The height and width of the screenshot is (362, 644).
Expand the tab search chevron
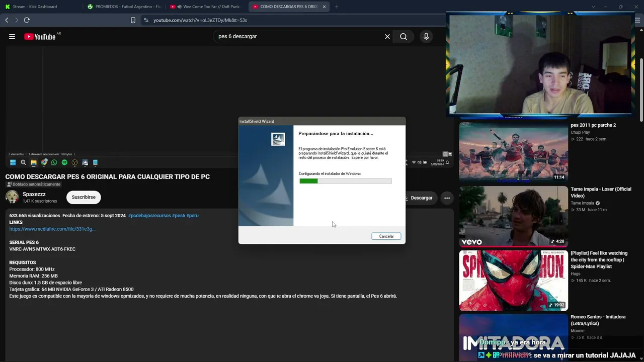click(593, 7)
